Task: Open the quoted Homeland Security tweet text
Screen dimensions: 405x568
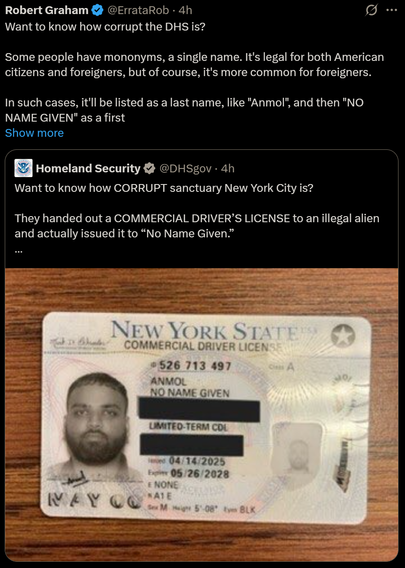Action: (x=197, y=211)
